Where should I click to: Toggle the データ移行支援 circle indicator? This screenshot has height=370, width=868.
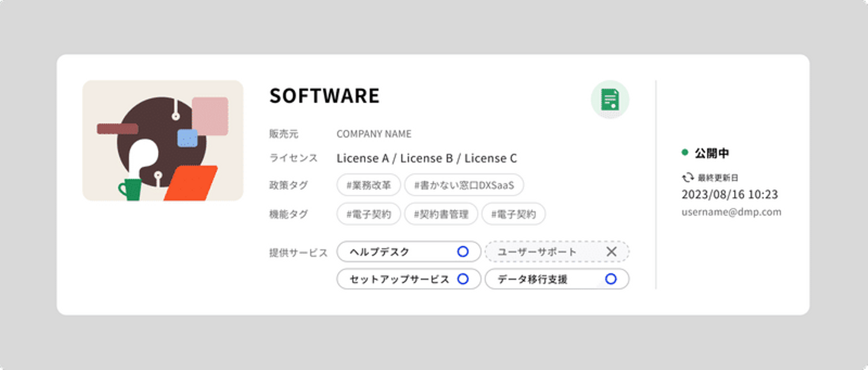[x=611, y=280]
